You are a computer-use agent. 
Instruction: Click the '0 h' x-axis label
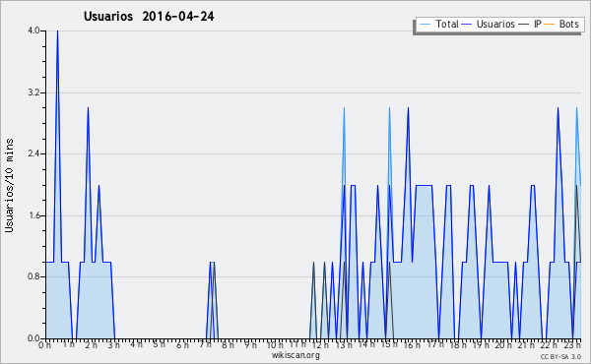tap(45, 344)
